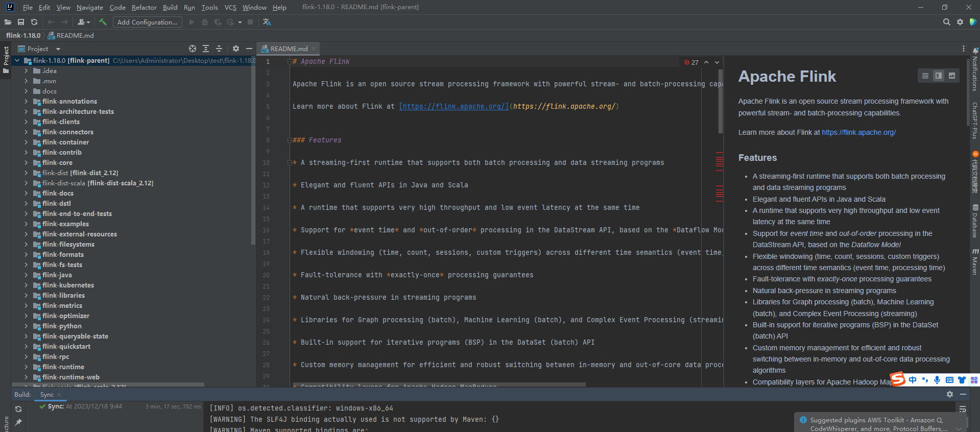Open the Notifications side panel
Viewport: 980px width, 432px height.
pos(975,69)
